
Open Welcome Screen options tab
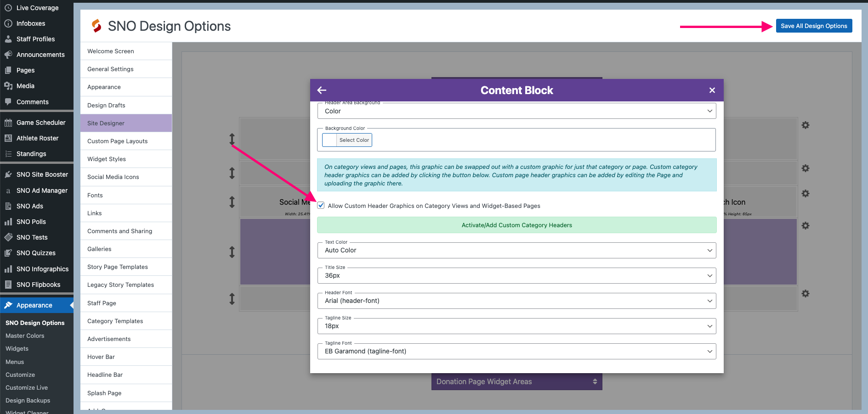click(x=126, y=51)
